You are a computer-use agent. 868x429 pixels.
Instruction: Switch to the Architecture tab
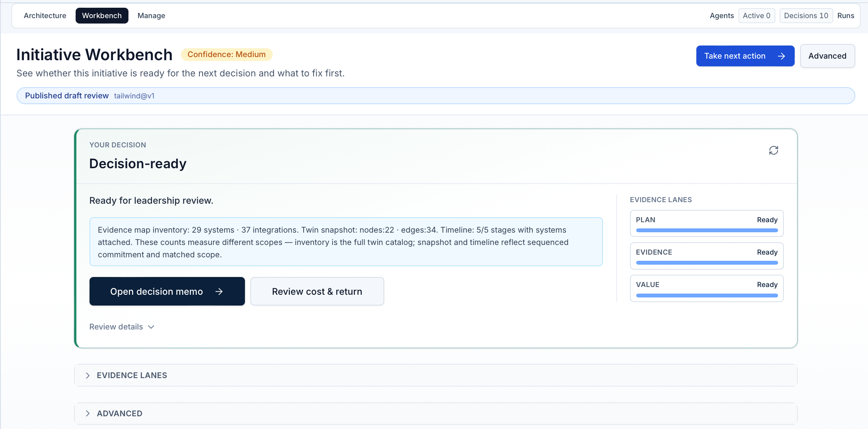point(45,16)
